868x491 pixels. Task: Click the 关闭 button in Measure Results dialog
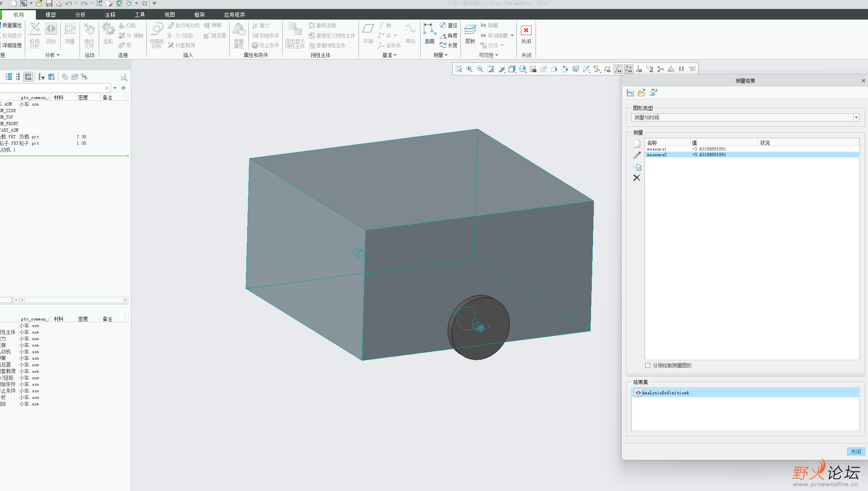pyautogui.click(x=856, y=451)
